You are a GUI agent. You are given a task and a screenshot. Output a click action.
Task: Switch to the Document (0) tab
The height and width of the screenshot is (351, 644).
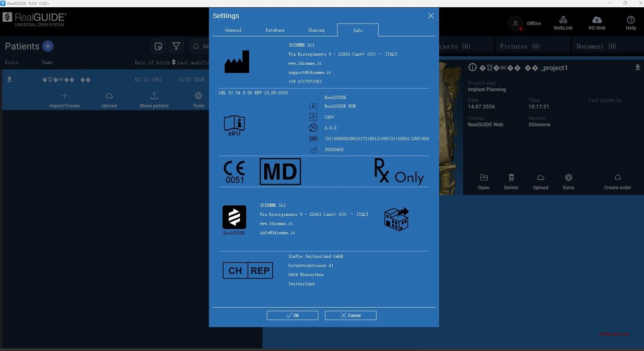pyautogui.click(x=596, y=46)
